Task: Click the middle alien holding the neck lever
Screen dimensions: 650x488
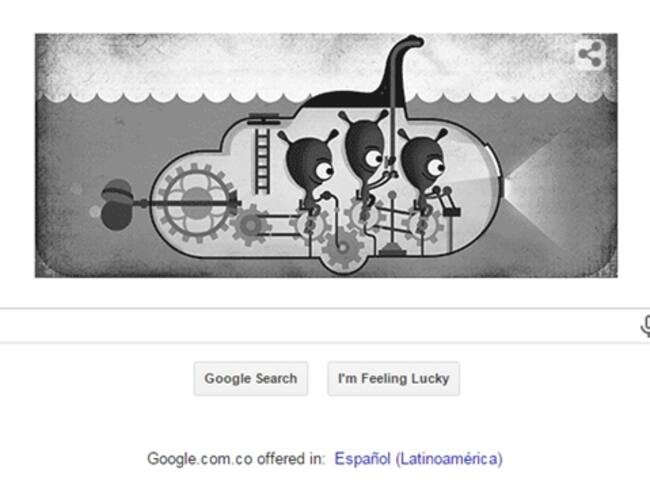Action: [x=367, y=149]
